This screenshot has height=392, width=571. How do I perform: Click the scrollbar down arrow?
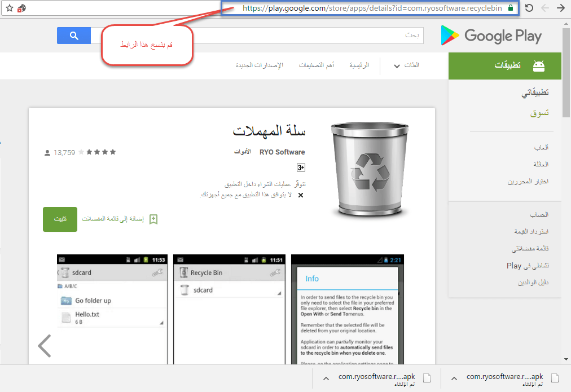pos(566,359)
